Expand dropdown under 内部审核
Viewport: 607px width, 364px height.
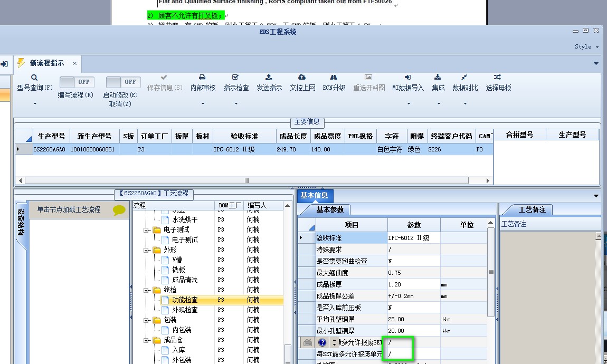pos(203,104)
